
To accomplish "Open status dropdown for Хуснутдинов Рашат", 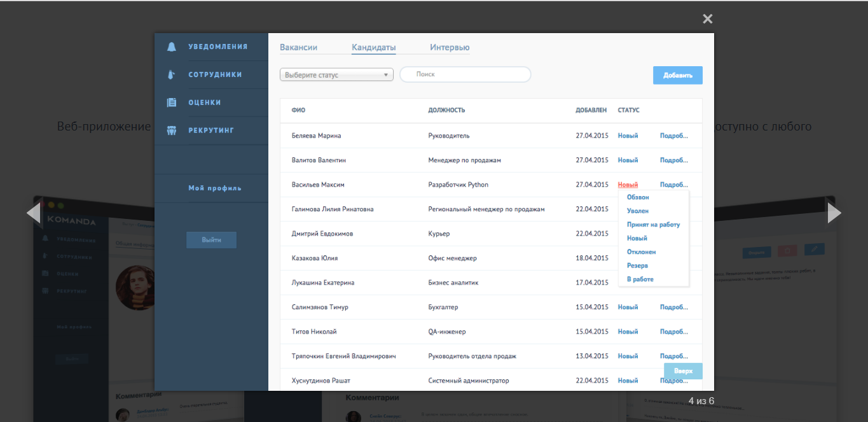I will click(628, 381).
